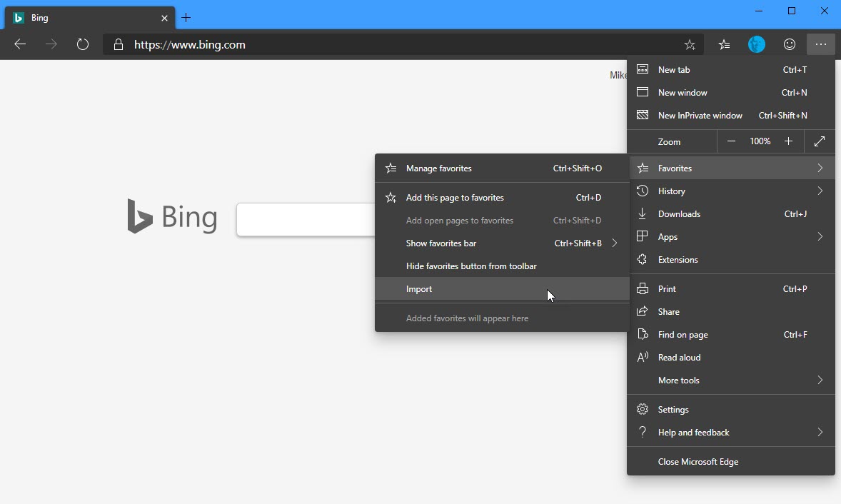
Task: Click the Downloads arrow icon
Action: point(642,214)
